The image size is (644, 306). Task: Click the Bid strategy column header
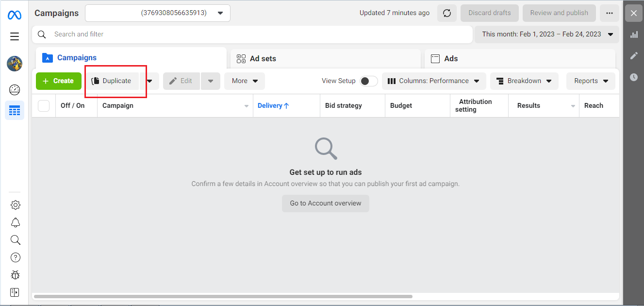[x=353, y=106]
